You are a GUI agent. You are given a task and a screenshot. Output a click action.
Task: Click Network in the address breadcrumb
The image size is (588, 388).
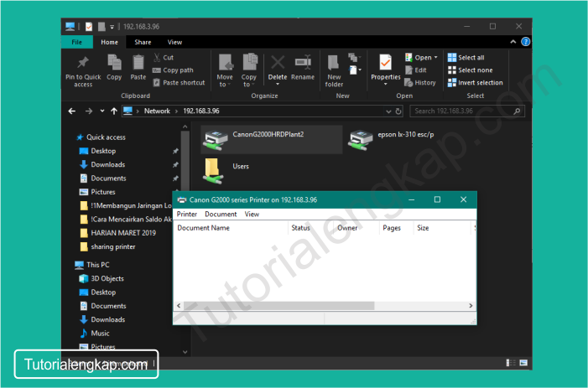point(157,111)
